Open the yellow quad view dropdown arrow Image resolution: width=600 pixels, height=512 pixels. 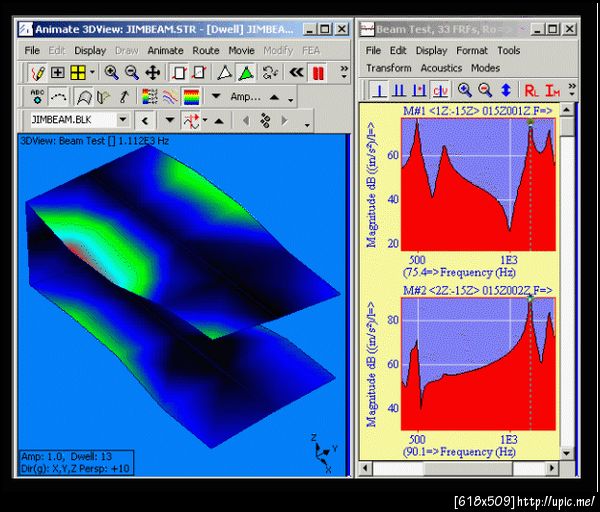(92, 72)
